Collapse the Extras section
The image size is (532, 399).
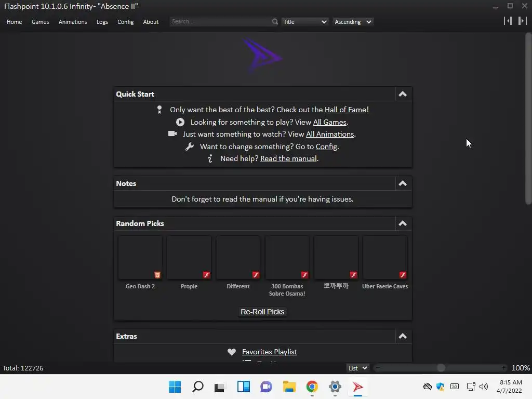(403, 336)
